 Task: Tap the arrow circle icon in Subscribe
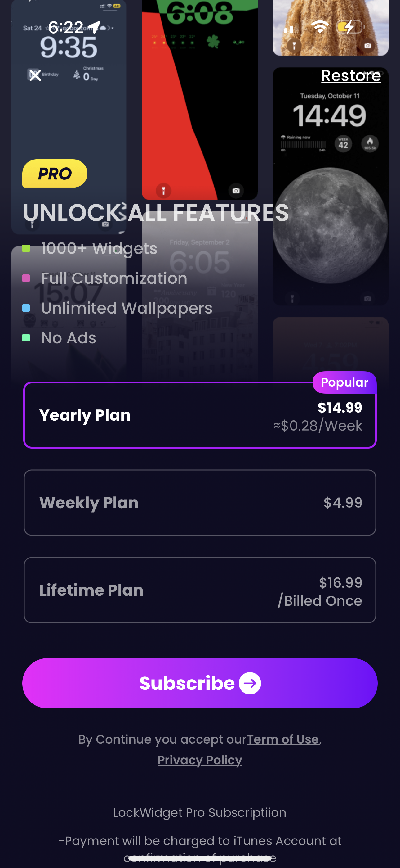pyautogui.click(x=250, y=683)
